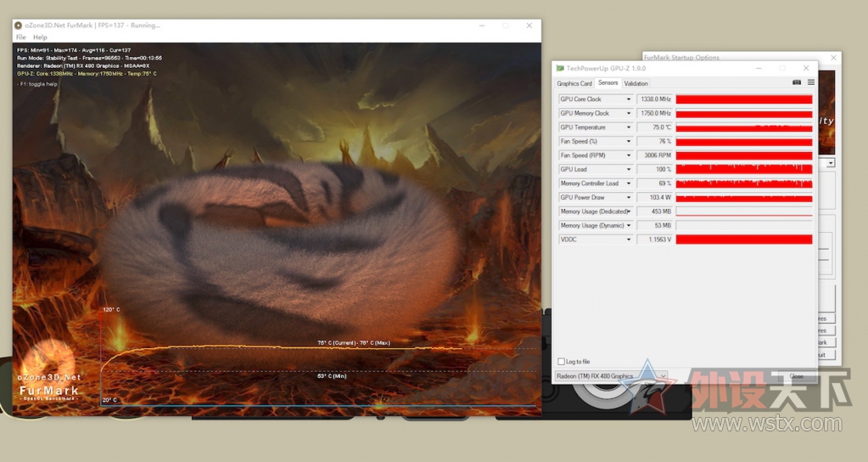Image resolution: width=868 pixels, height=462 pixels.
Task: Switch to the Validation tab
Action: click(x=636, y=83)
